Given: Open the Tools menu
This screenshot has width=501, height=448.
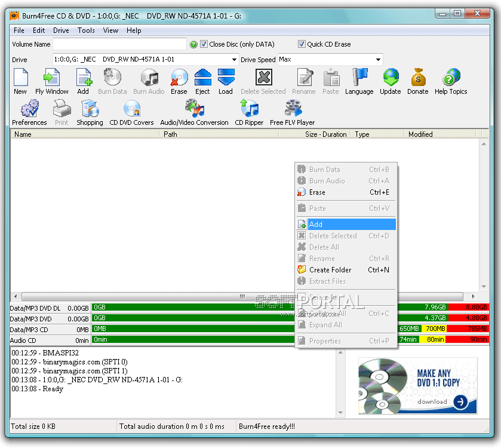Looking at the screenshot, I should click(x=86, y=30).
